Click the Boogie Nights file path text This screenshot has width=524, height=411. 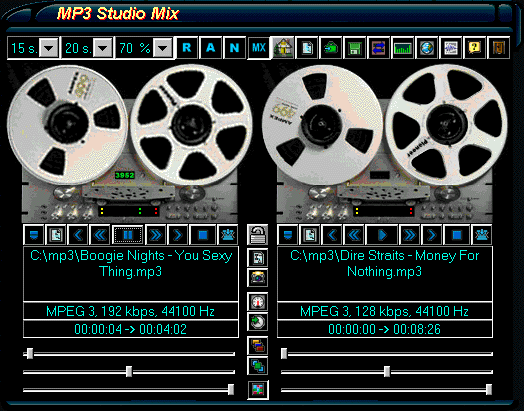click(131, 263)
